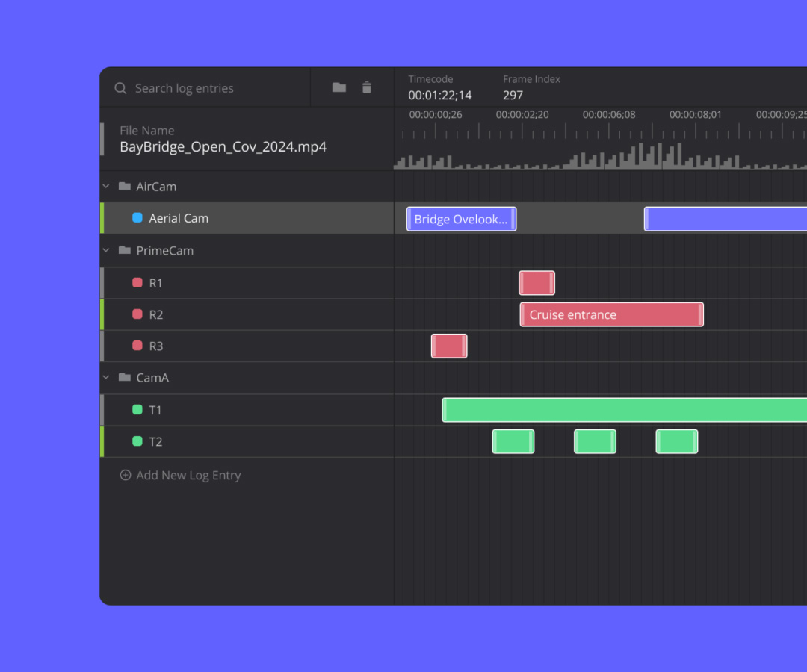The width and height of the screenshot is (807, 672).
Task: Click the PrimeCam group folder icon
Action: 124,250
